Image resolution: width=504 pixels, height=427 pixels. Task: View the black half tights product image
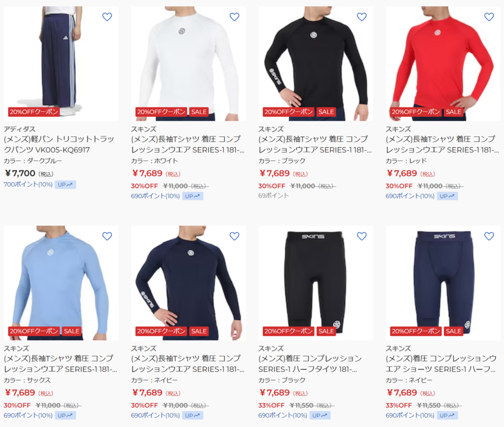[315, 283]
